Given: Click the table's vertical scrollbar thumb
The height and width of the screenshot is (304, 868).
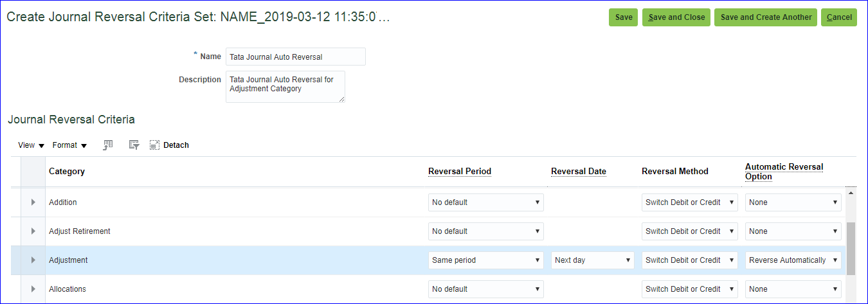Looking at the screenshot, I should click(x=851, y=248).
